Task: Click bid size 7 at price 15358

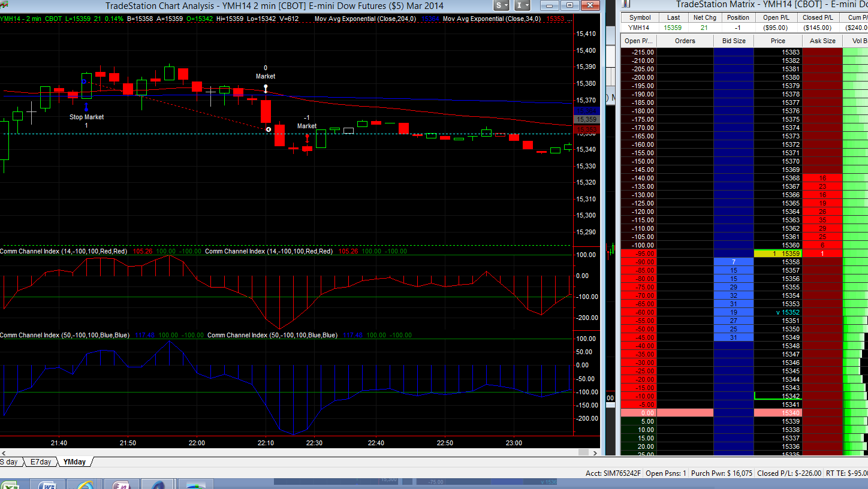Action: pos(734,262)
